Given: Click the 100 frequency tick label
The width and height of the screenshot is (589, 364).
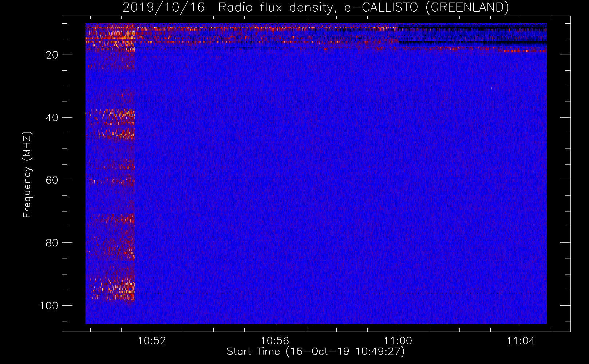Looking at the screenshot, I should 49,305.
